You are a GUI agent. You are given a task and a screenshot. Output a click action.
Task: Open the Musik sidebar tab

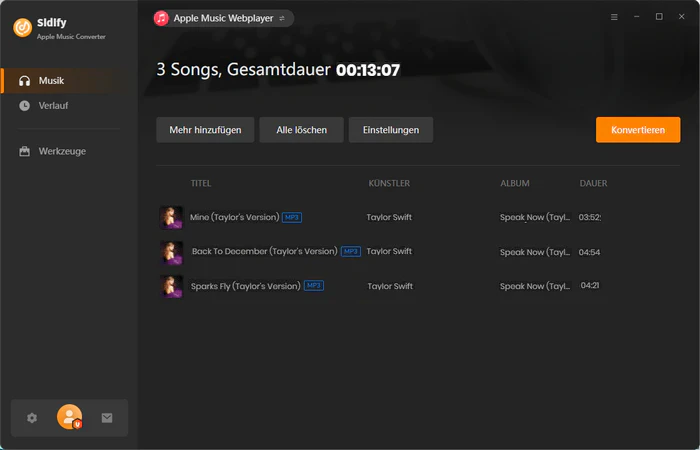(51, 80)
